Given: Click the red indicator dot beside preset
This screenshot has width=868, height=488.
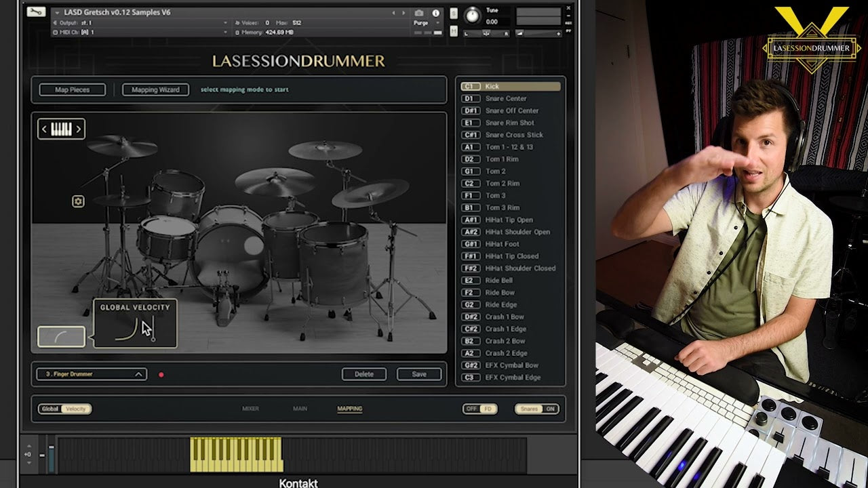Looking at the screenshot, I should coord(161,374).
